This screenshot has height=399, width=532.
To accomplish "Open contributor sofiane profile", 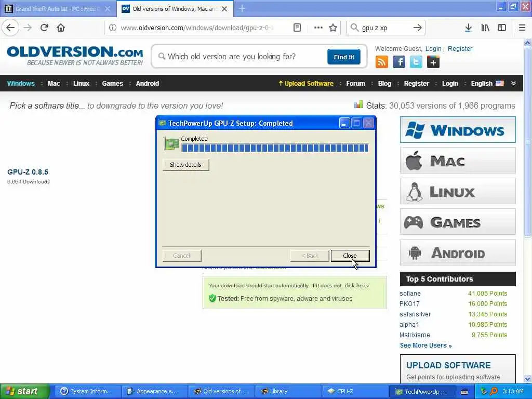I will click(410, 294).
